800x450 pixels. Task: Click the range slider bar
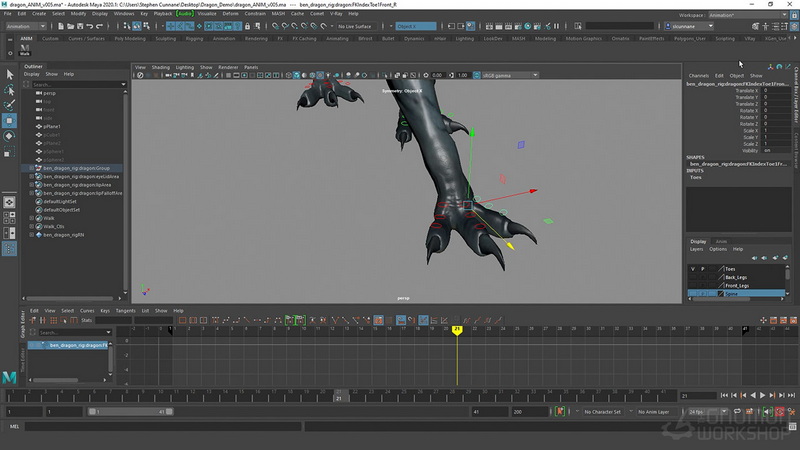pos(131,412)
